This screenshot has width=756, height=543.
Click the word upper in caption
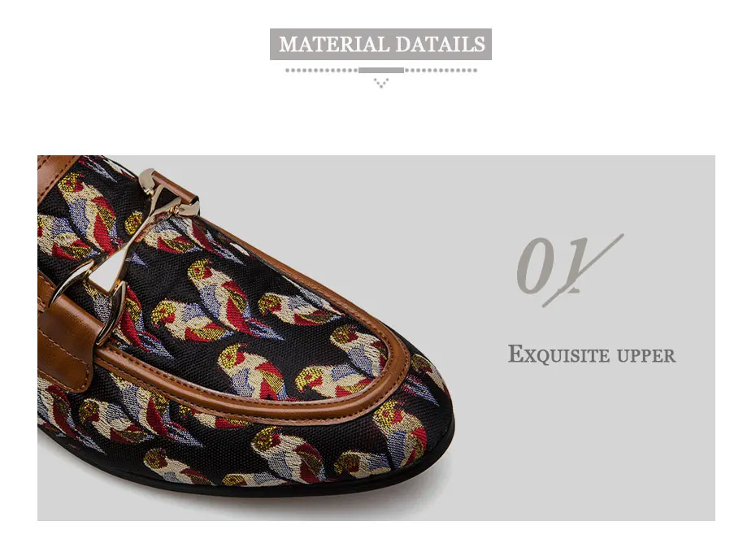pos(646,356)
